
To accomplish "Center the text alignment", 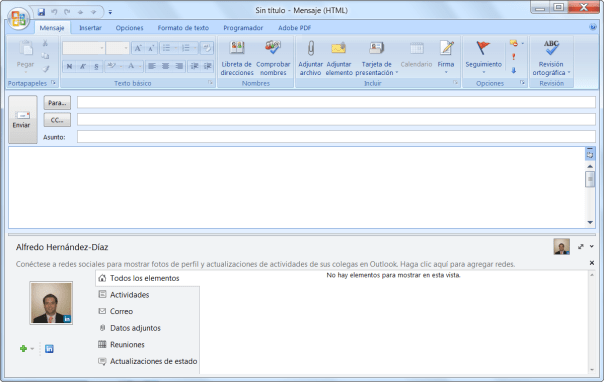I will [x=166, y=66].
